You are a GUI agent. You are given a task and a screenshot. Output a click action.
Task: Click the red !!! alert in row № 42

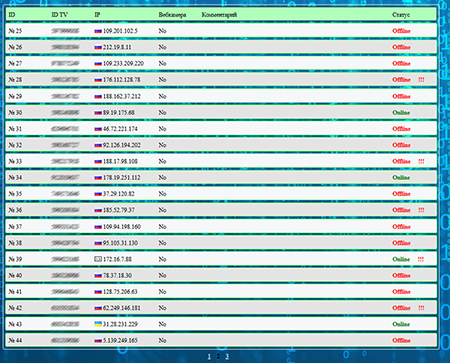click(x=421, y=308)
